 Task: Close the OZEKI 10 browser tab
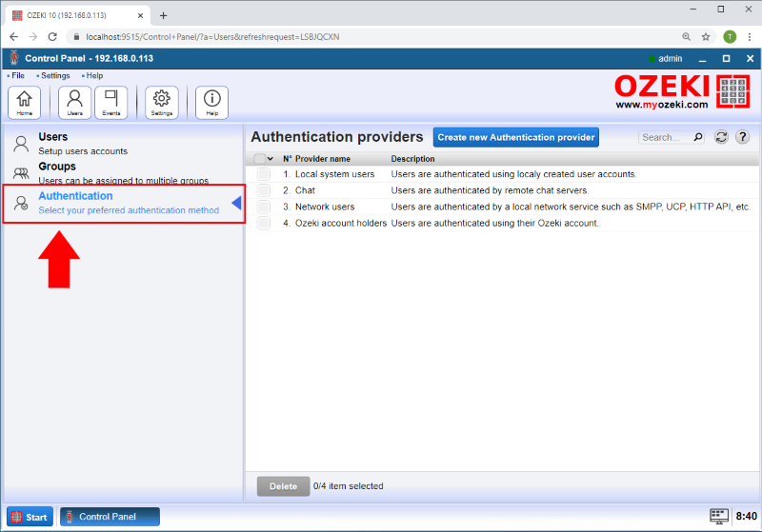click(140, 15)
